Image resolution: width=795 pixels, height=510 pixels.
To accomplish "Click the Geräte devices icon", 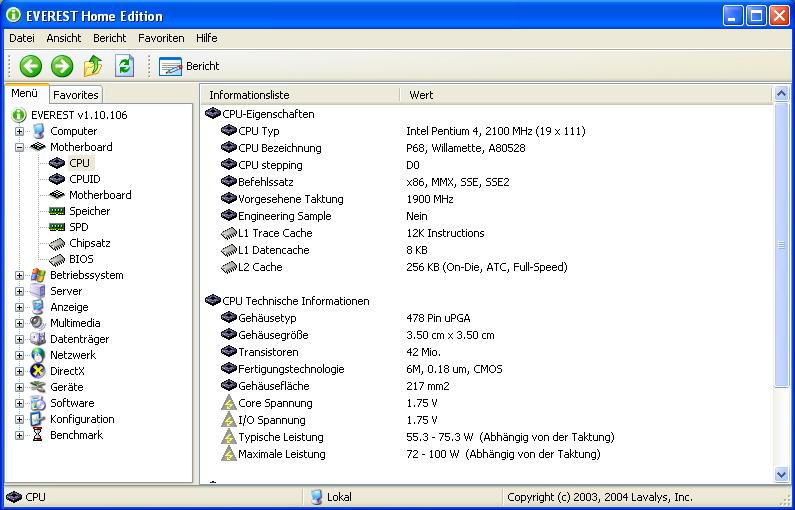I will tap(38, 387).
